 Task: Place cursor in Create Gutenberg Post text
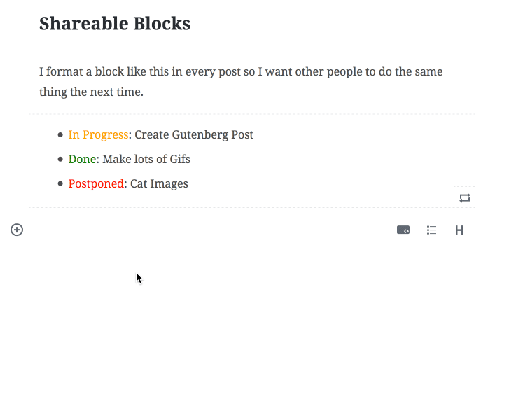[x=194, y=134]
